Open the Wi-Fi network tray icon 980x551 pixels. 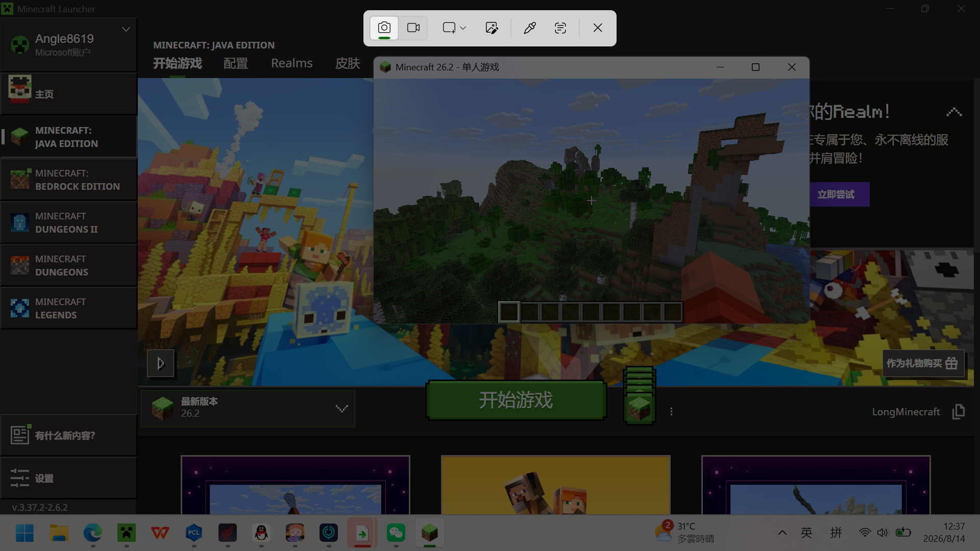click(865, 533)
